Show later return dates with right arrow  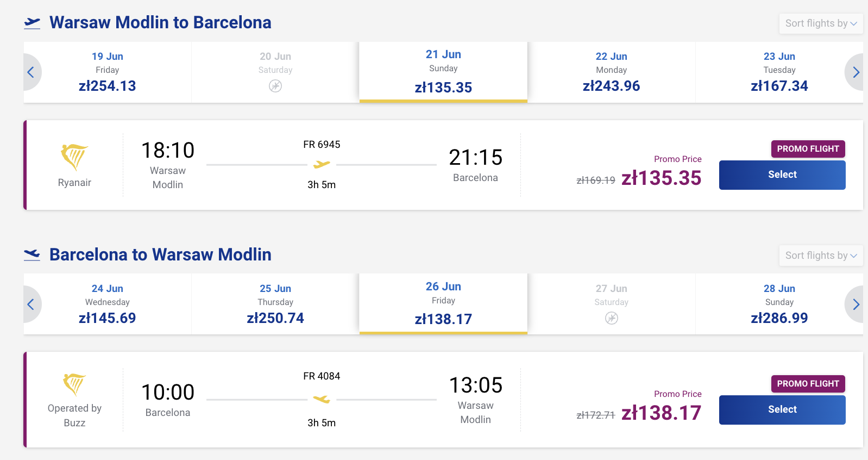click(856, 304)
